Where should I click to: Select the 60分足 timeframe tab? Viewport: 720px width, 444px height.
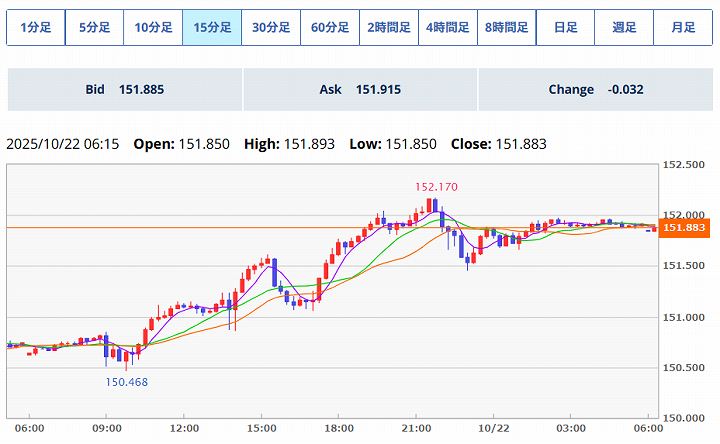[330, 28]
